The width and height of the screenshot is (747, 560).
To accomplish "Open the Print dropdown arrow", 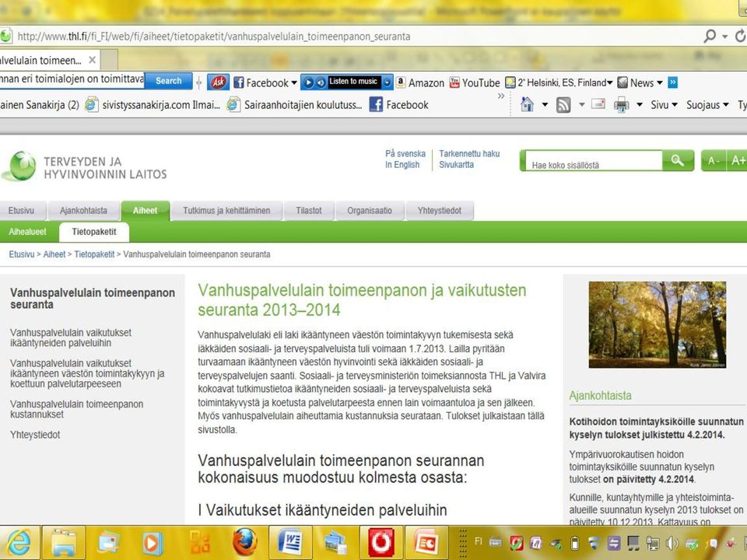I will point(640,105).
